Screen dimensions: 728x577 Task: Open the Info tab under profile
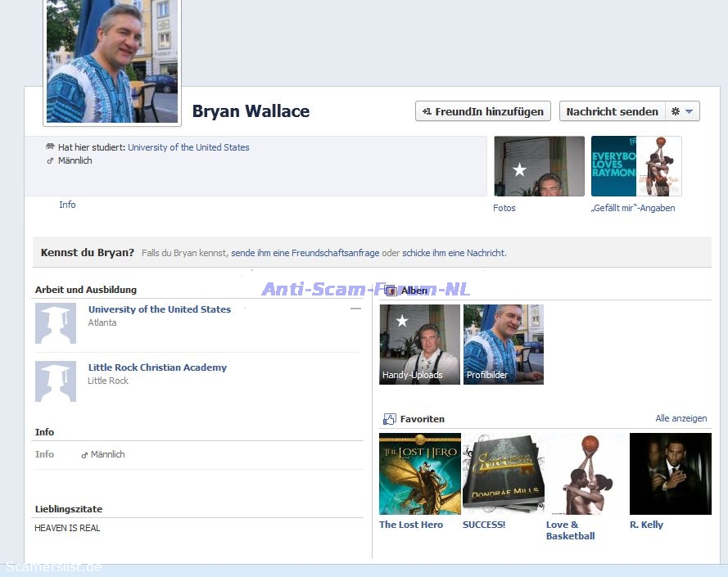(x=67, y=205)
